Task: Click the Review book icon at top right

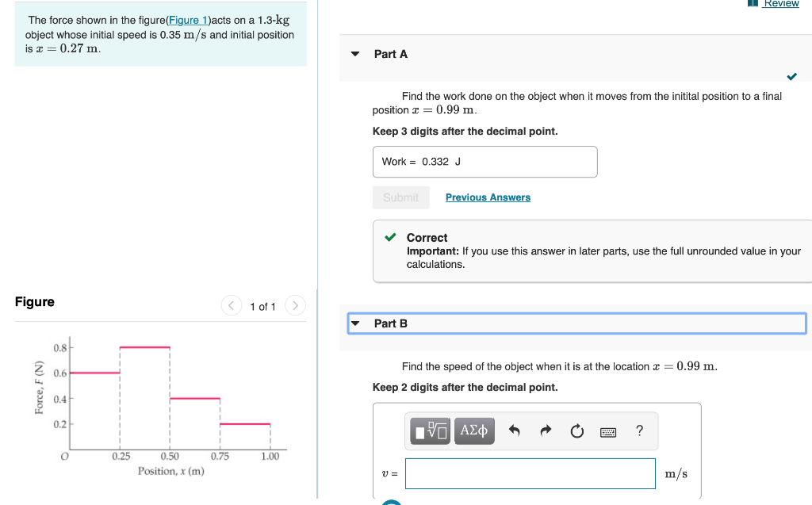Action: pos(753,4)
